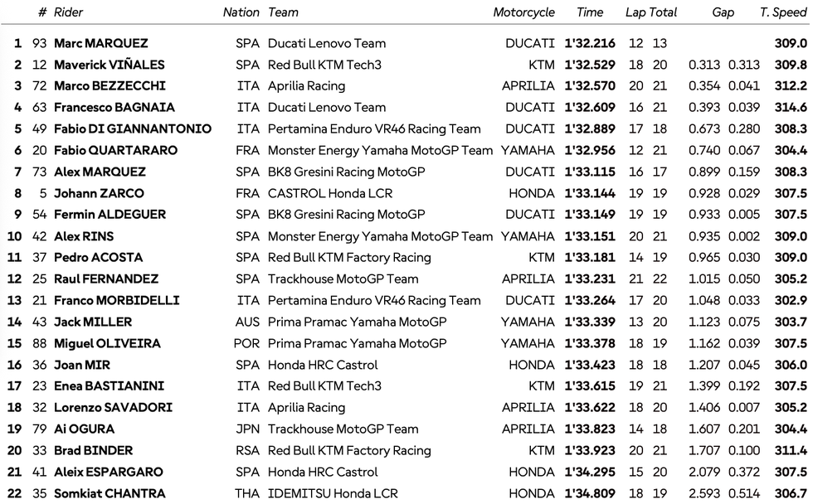Viewport: 813px width, 504px height.
Task: Open Maverick VIÑALES rider entry
Action: point(109,65)
